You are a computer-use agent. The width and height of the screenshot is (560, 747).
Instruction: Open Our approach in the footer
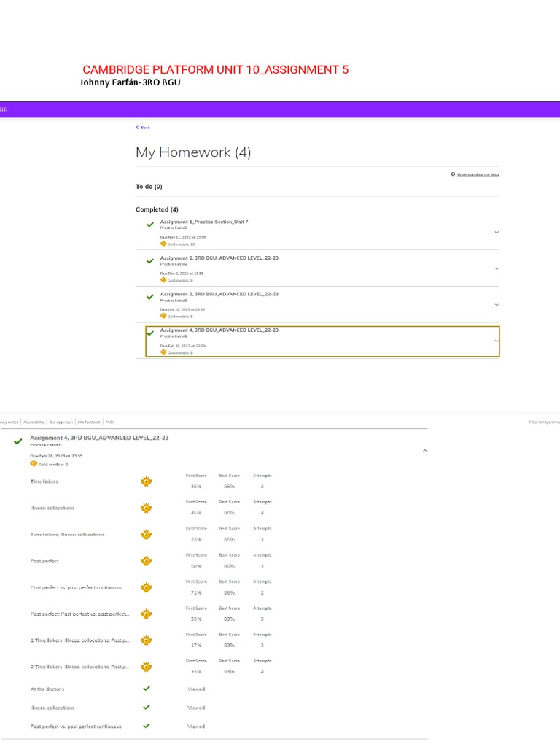pyautogui.click(x=62, y=422)
